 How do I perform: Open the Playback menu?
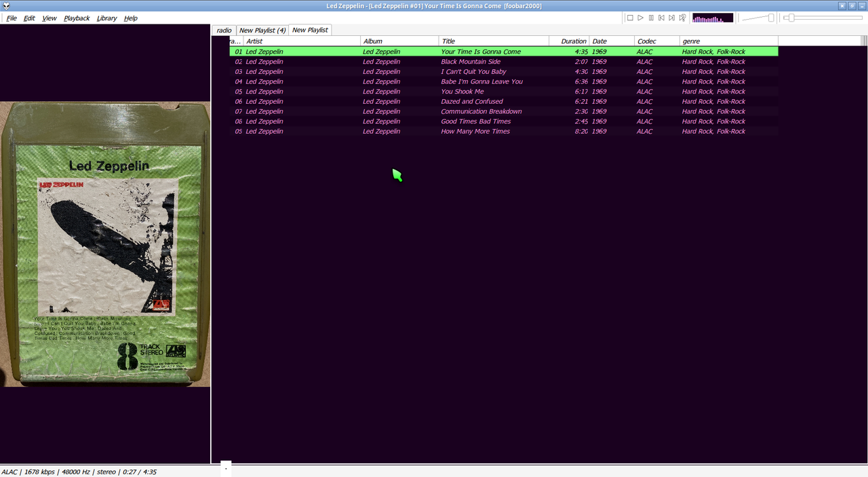(77, 18)
